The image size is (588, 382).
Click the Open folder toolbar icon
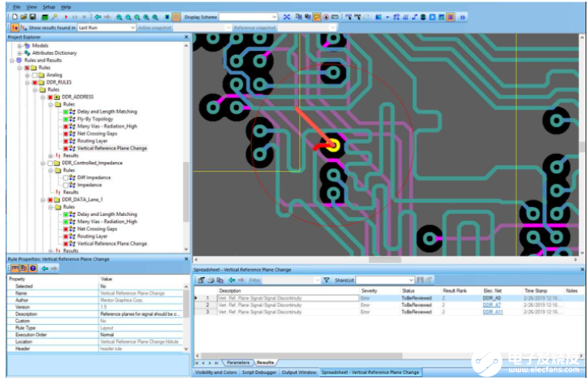click(24, 17)
